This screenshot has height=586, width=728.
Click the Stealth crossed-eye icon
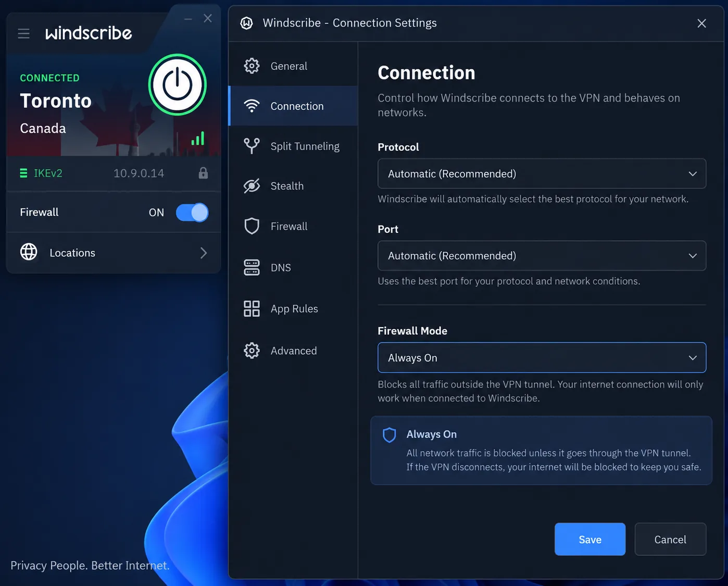(x=252, y=185)
